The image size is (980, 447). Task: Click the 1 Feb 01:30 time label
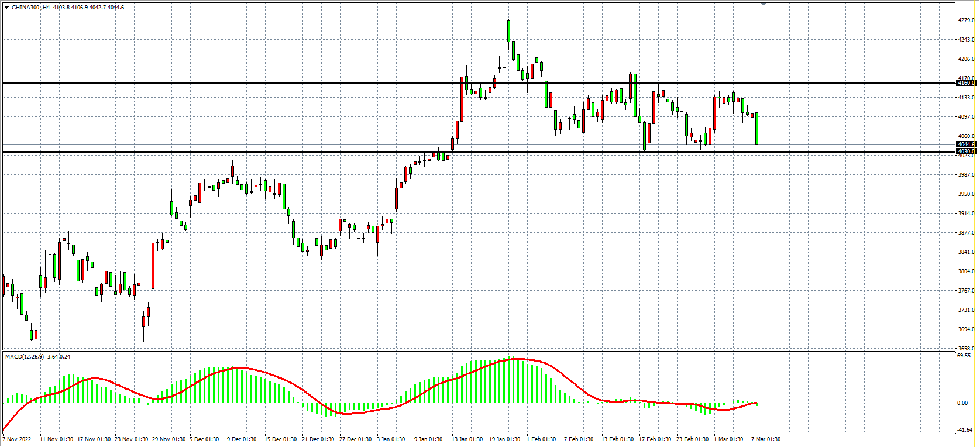click(541, 439)
